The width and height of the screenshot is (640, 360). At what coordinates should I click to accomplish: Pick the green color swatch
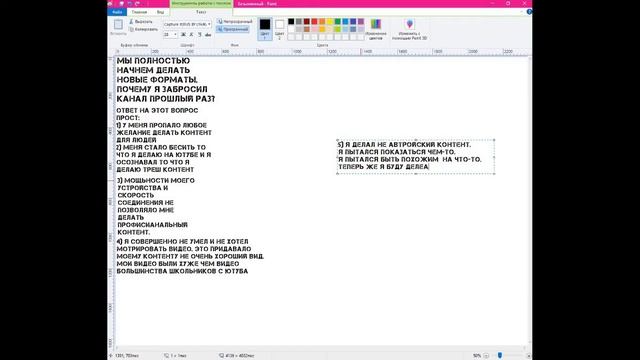338,21
